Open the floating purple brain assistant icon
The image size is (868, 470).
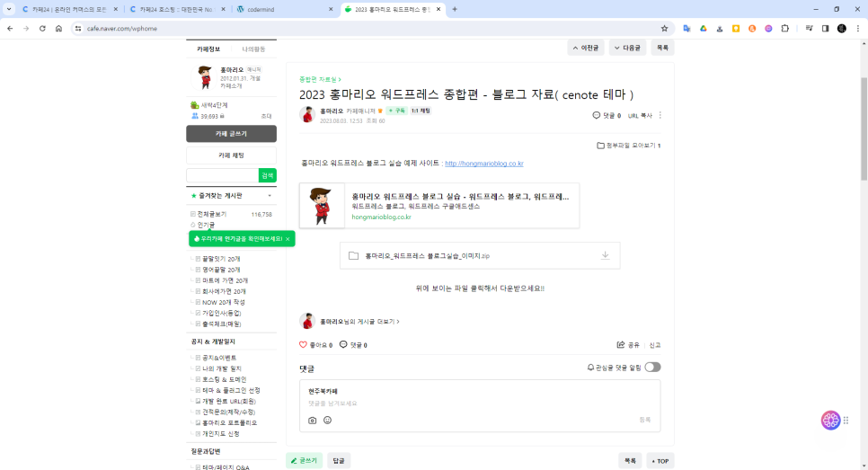830,421
